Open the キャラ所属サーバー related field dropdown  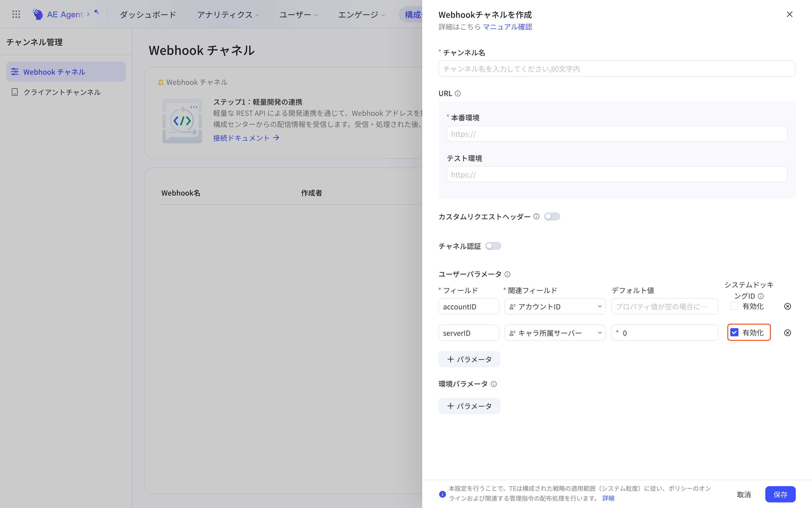(x=555, y=333)
